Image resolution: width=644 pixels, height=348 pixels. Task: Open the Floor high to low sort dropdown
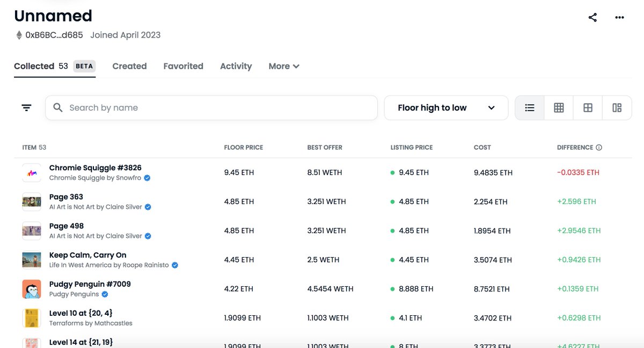tap(446, 107)
